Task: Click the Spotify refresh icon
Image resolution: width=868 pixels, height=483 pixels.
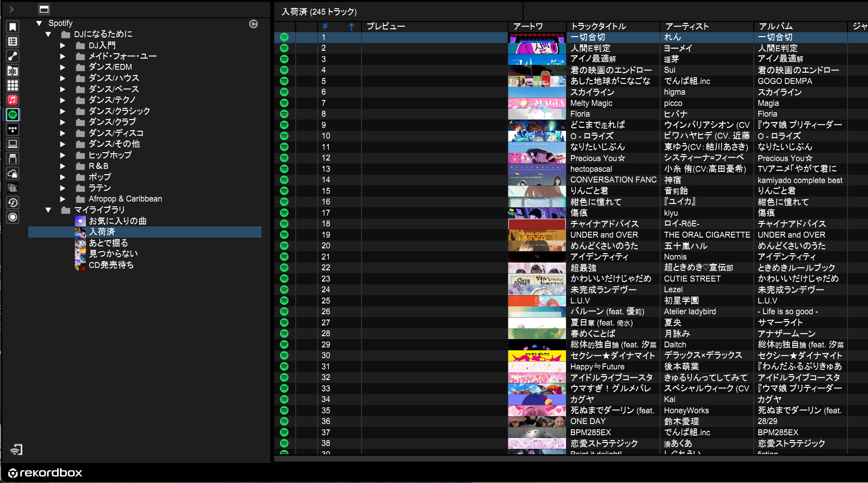Action: click(x=253, y=24)
